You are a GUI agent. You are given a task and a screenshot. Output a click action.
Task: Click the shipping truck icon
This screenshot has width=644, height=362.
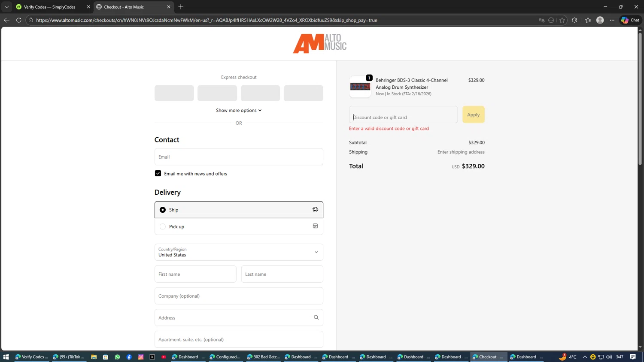[x=315, y=209]
